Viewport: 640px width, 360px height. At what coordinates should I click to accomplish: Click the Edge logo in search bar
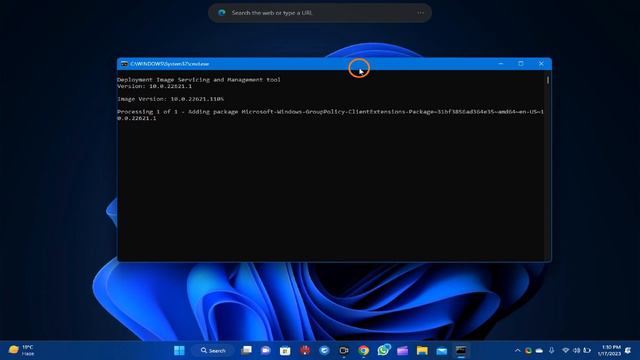tap(222, 13)
